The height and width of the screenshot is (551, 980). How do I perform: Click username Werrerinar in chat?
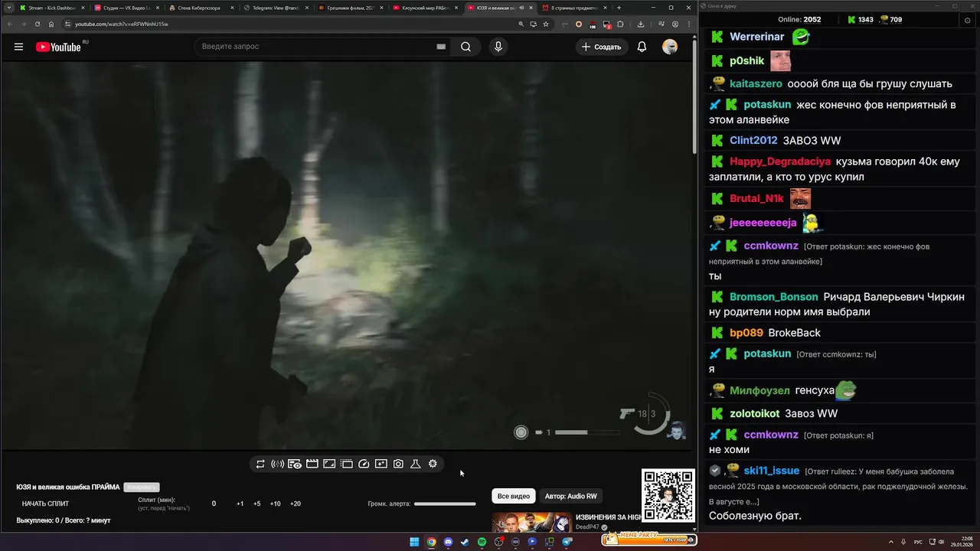757,37
